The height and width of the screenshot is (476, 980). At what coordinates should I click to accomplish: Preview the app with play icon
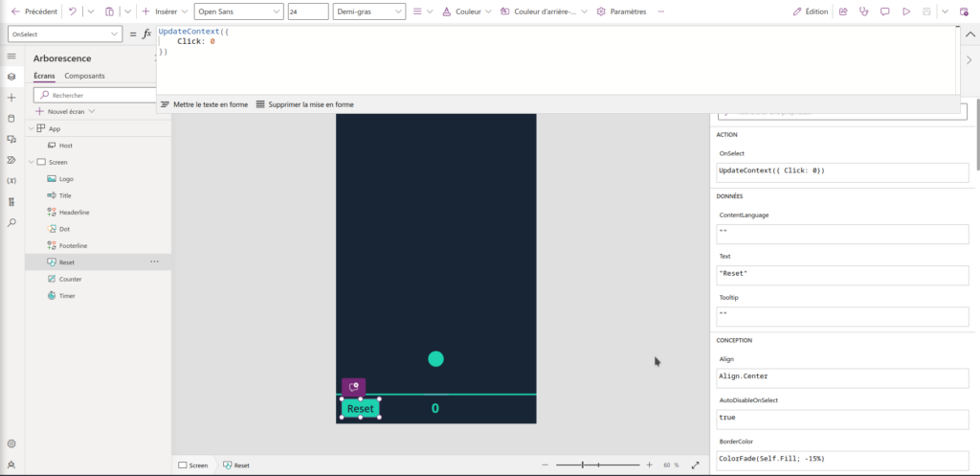(x=906, y=11)
